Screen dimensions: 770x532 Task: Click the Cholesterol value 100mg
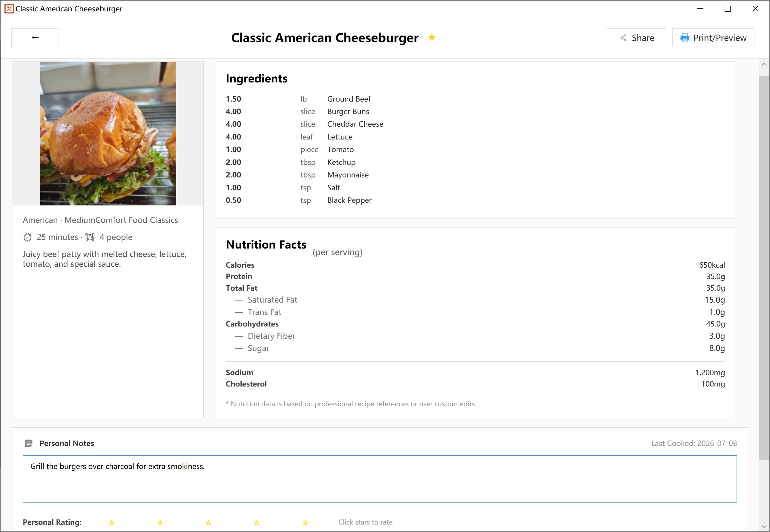pos(713,384)
